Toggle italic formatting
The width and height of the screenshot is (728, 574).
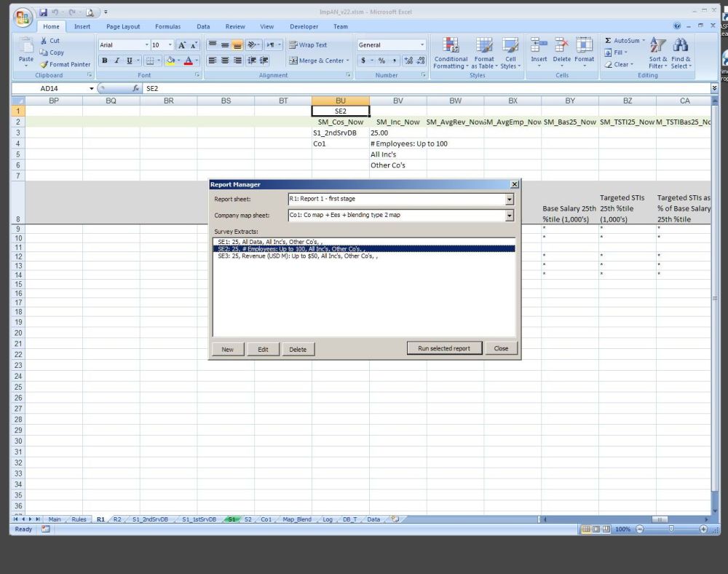pyautogui.click(x=117, y=61)
